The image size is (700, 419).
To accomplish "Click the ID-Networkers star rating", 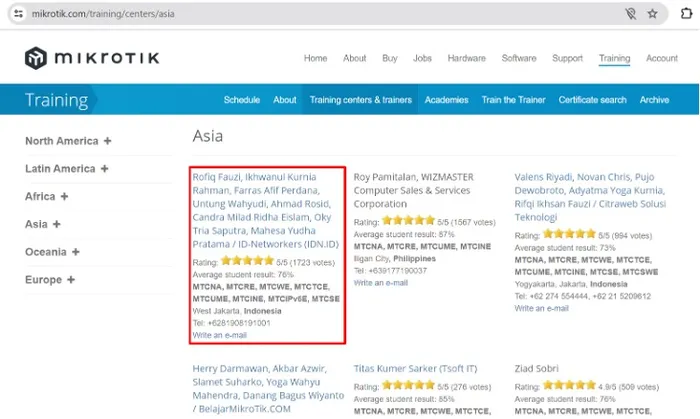I will tap(247, 261).
